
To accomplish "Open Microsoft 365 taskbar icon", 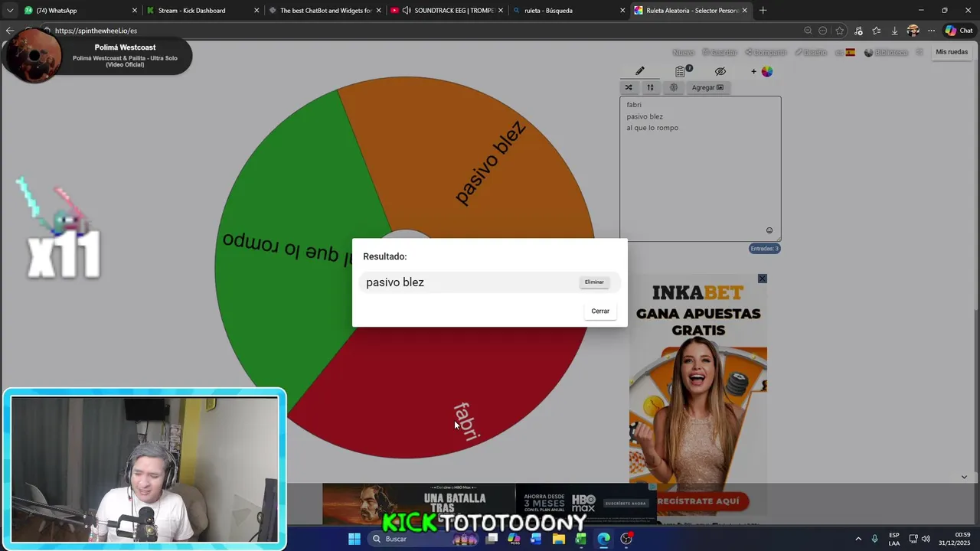I will 514,539.
